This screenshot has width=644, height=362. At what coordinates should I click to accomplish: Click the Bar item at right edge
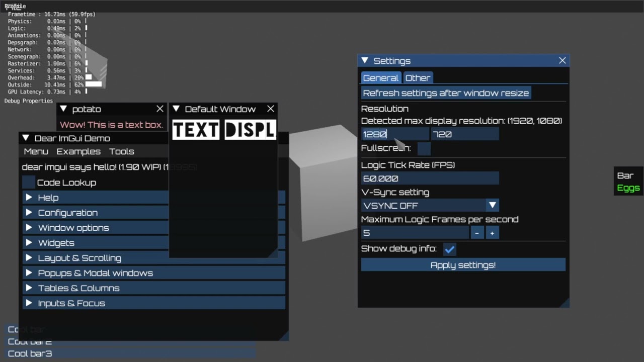[625, 175]
